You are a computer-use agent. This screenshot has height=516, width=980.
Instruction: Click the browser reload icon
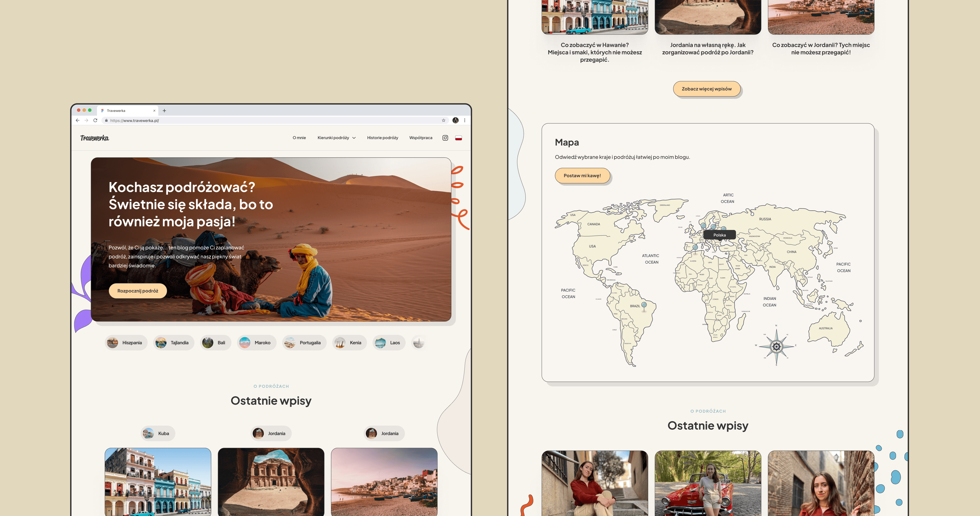click(x=96, y=120)
